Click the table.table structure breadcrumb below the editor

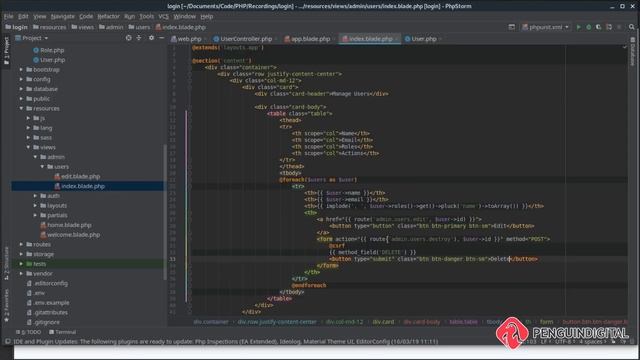click(x=463, y=322)
